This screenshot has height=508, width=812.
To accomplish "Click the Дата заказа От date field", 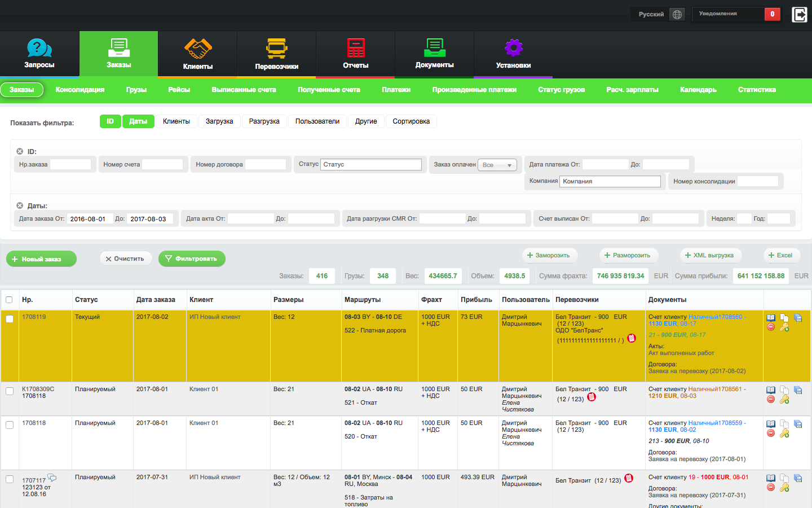I will 89,219.
